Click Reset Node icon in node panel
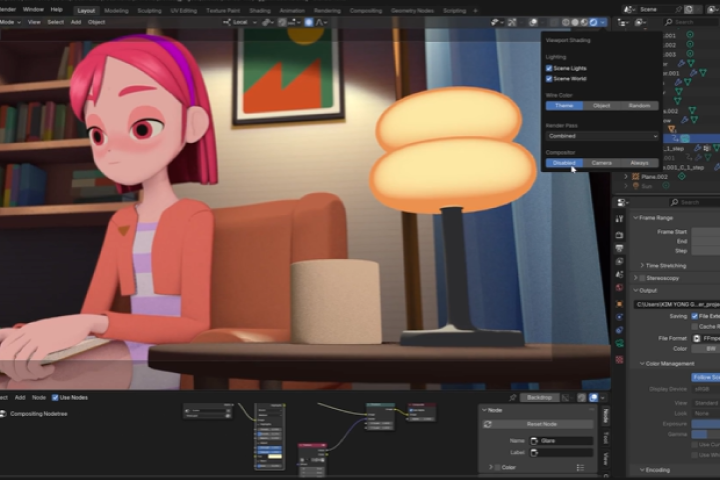This screenshot has width=720, height=480. (488, 424)
